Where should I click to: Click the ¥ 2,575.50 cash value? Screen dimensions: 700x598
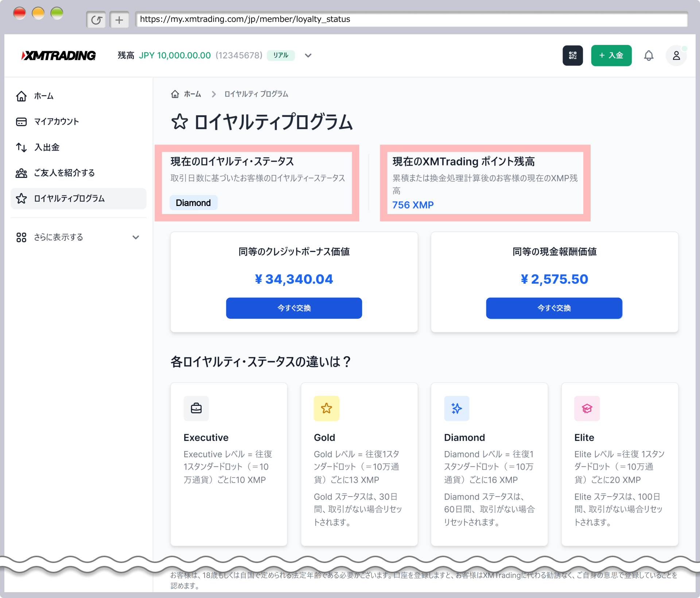tap(554, 279)
